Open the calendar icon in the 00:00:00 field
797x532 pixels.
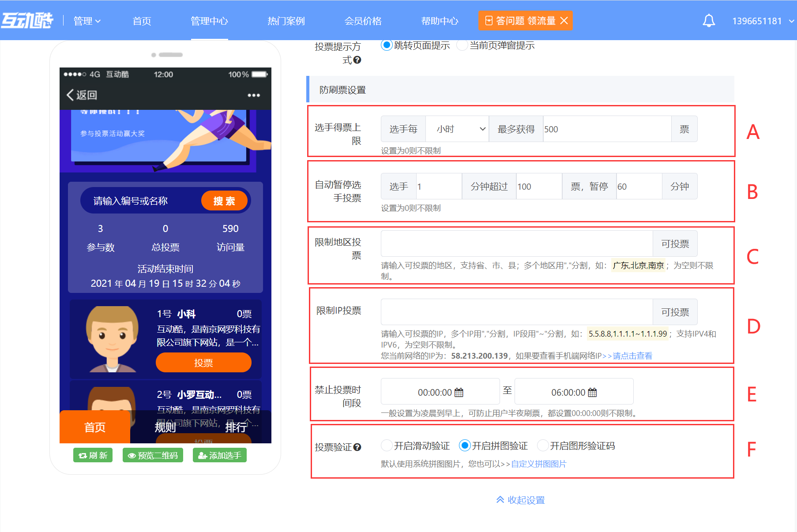point(459,392)
